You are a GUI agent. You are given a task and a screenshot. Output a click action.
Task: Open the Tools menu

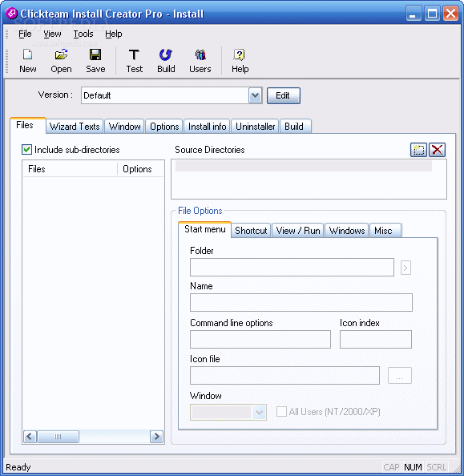[x=83, y=34]
